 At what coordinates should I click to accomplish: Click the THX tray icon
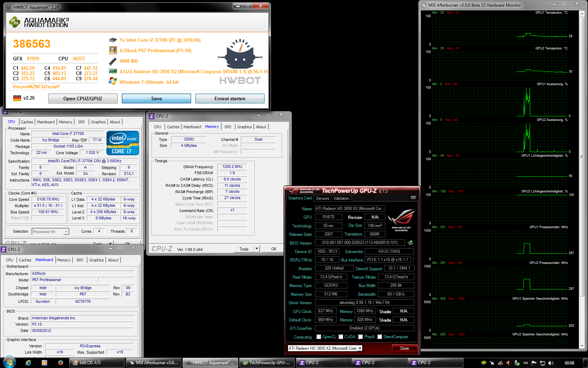526,363
